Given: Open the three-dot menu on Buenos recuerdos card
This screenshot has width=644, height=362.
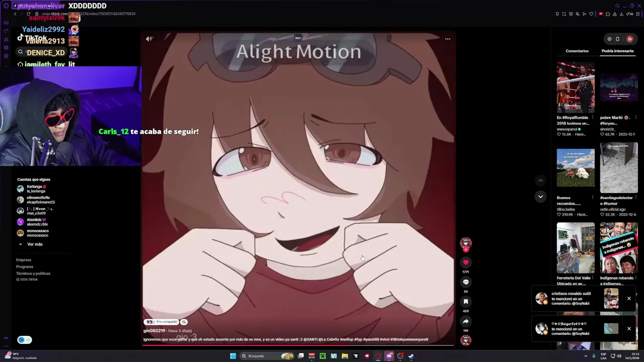Looking at the screenshot, I should (x=592, y=198).
